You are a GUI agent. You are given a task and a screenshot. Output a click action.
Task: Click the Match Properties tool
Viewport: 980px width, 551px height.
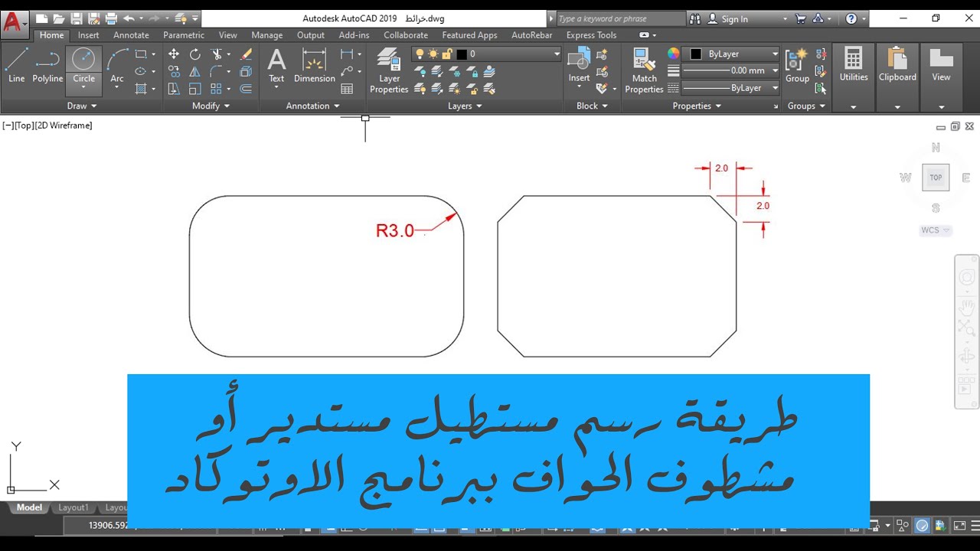[644, 70]
